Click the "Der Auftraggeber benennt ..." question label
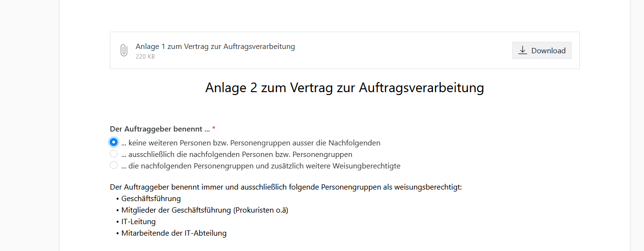The image size is (644, 251). point(160,129)
